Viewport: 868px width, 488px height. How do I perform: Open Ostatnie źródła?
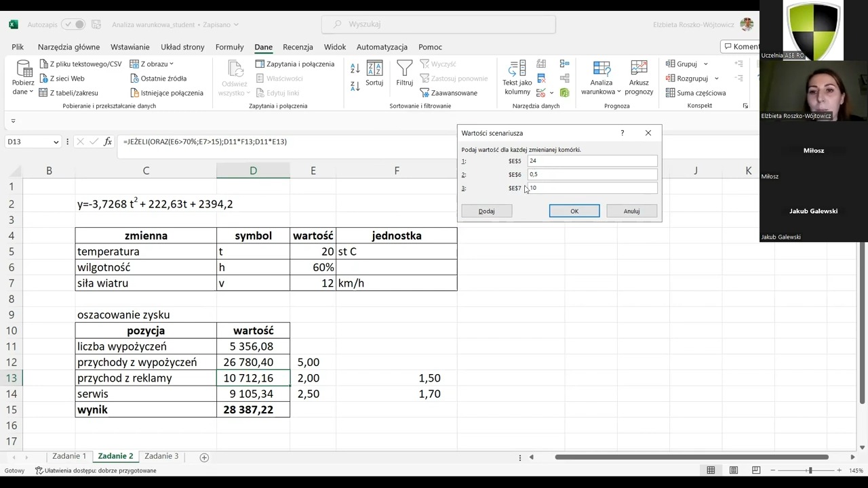(x=157, y=78)
